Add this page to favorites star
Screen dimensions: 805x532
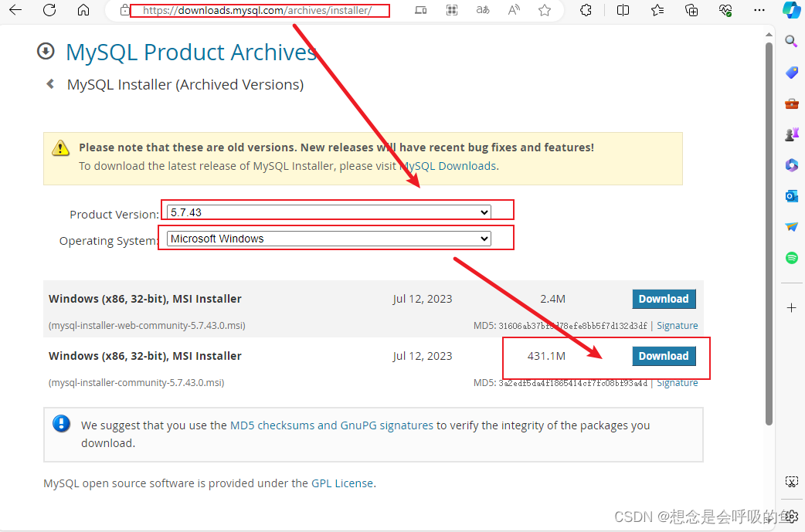click(545, 10)
